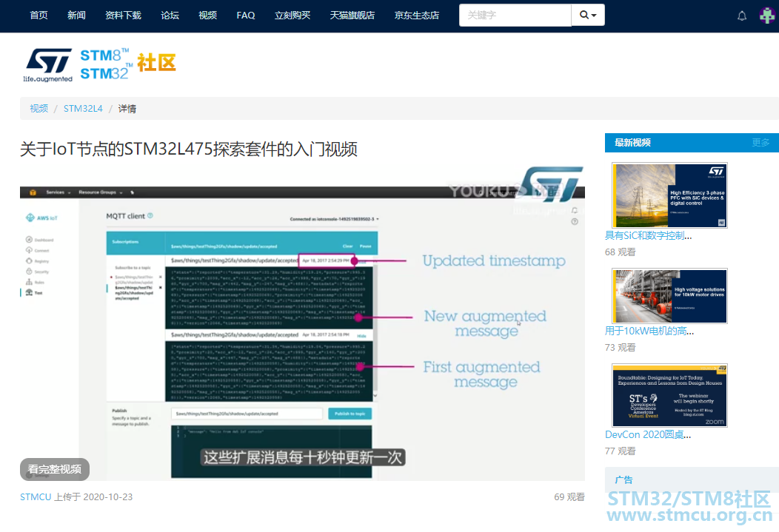Click the video title about STM32L475
The height and width of the screenshot is (532, 779).
(x=189, y=149)
